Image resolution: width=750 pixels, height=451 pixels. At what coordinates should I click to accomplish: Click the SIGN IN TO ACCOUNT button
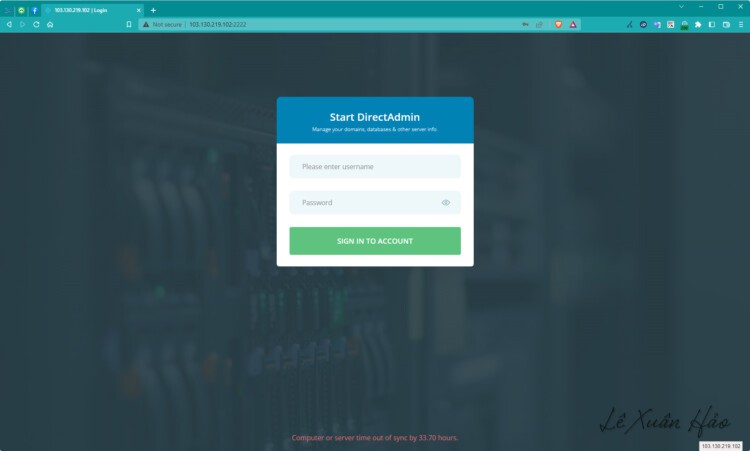coord(375,241)
